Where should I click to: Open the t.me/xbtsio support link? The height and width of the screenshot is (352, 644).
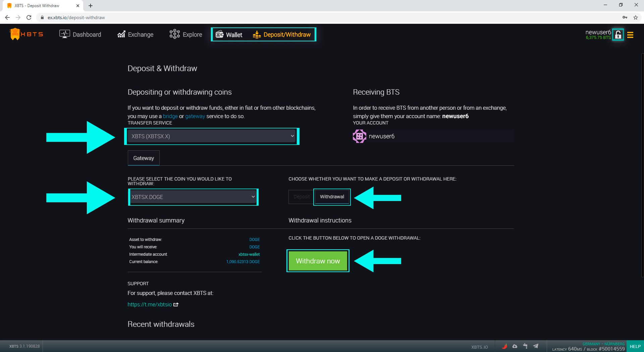(x=150, y=304)
